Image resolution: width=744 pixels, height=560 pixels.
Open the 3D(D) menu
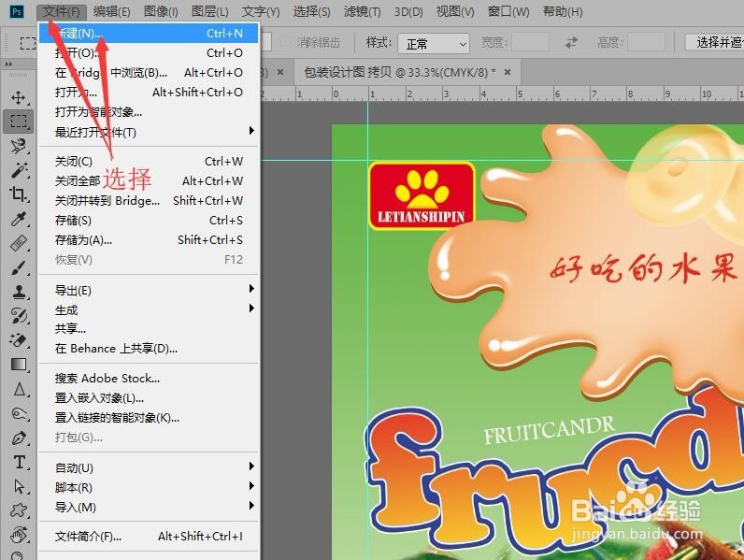[408, 11]
